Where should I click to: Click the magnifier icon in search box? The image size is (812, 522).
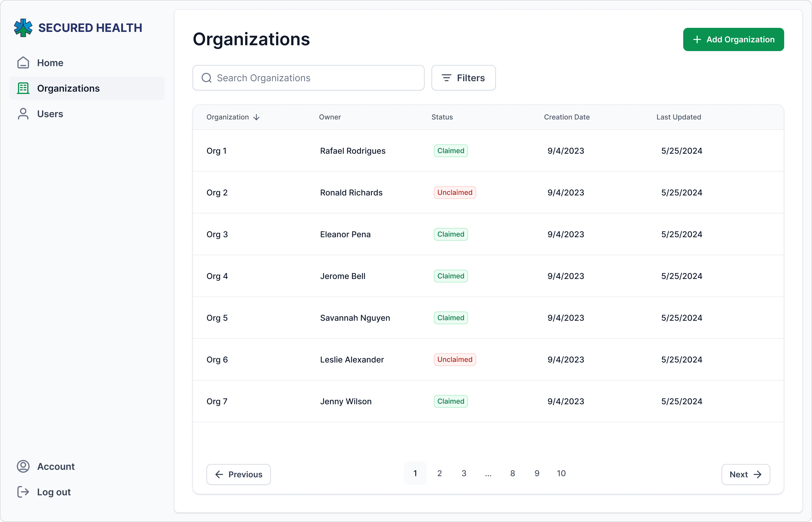pos(206,78)
